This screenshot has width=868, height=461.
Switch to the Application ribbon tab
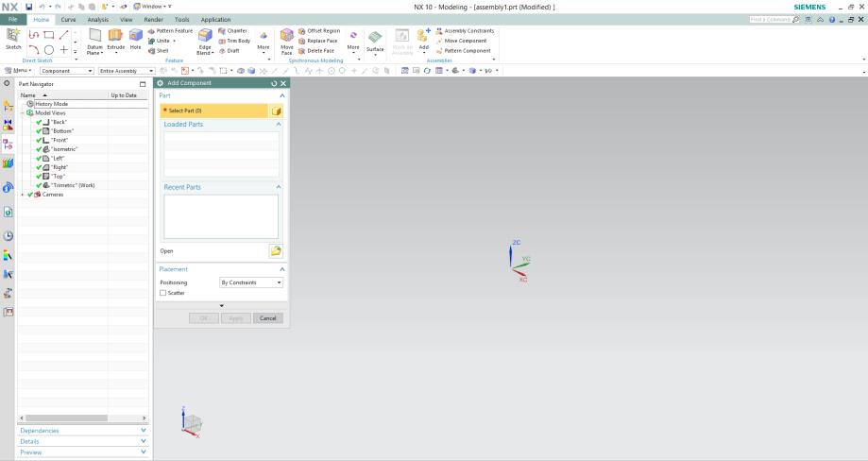point(215,20)
